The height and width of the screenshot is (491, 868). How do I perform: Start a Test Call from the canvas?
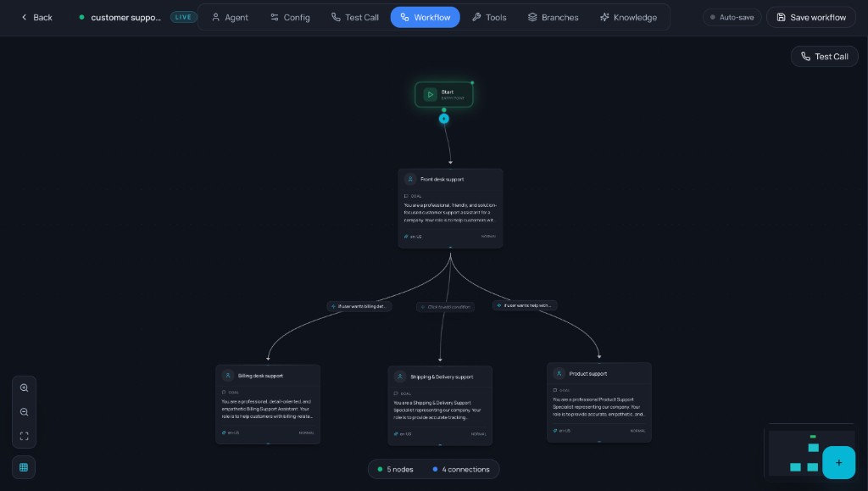(823, 56)
